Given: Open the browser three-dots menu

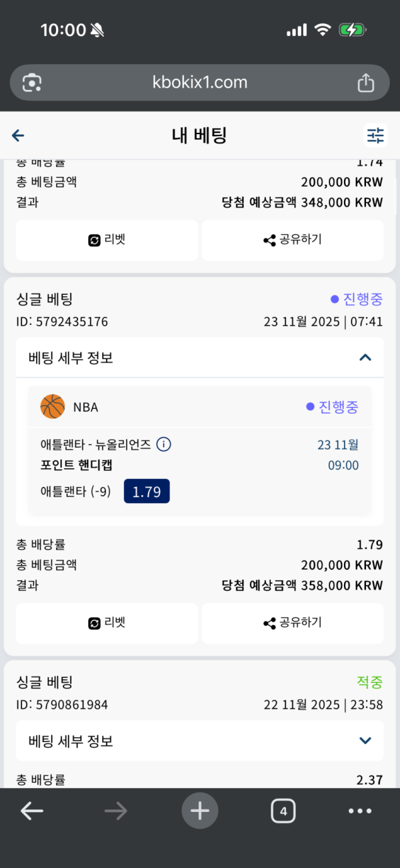Looking at the screenshot, I should coord(359,811).
